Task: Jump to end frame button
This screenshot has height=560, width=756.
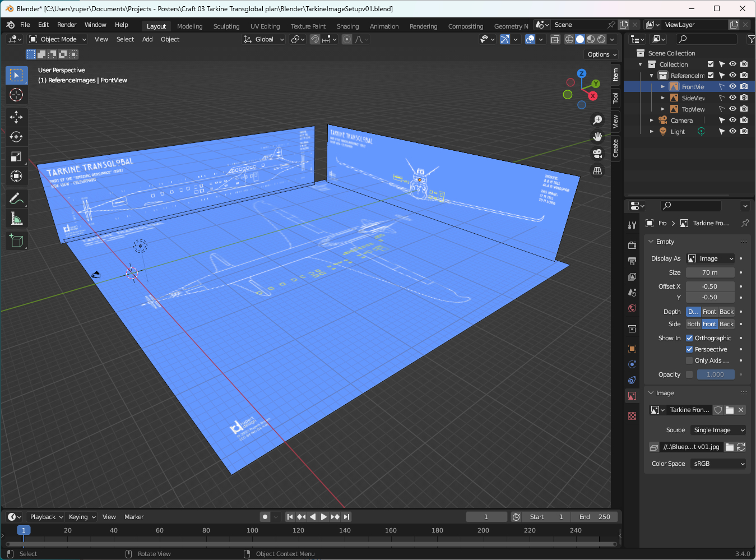Action: (346, 517)
